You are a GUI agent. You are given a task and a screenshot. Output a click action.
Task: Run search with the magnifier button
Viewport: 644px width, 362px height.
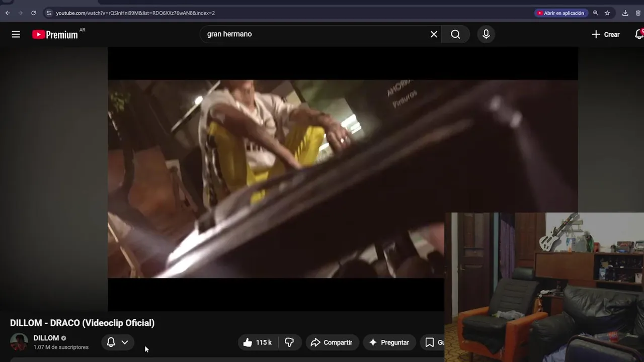point(455,34)
